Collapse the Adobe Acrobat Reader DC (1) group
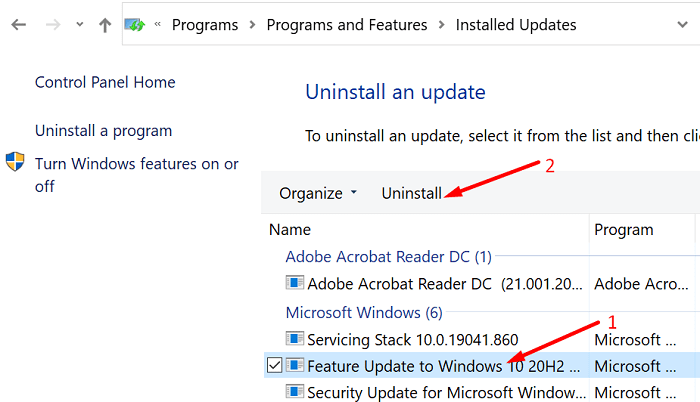Screen dimensions: 700x402 click(x=388, y=257)
